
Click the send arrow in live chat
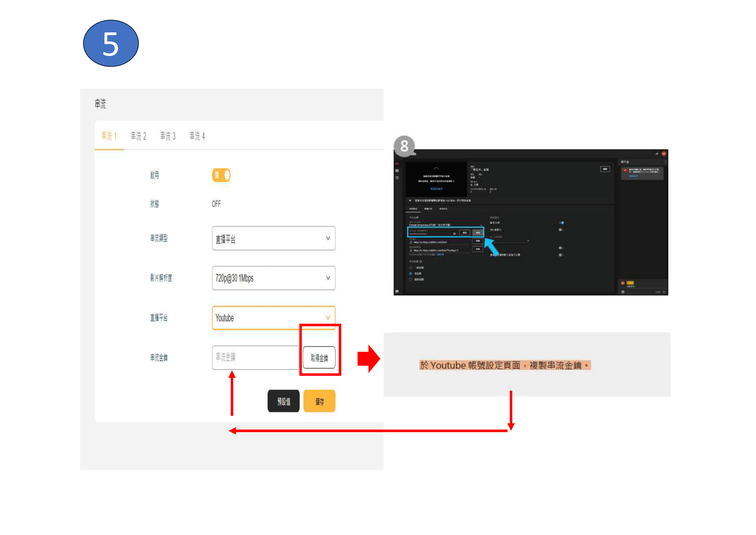coord(664,292)
